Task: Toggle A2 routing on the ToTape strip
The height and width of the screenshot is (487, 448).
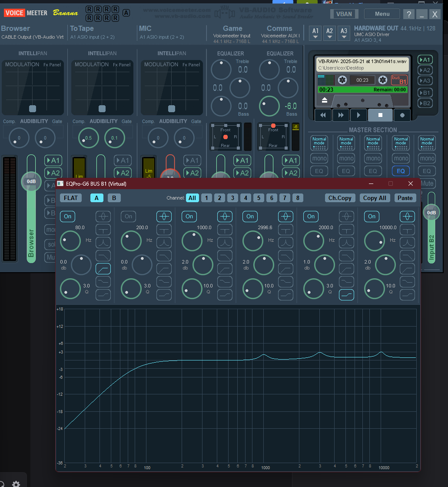Action: [x=123, y=173]
